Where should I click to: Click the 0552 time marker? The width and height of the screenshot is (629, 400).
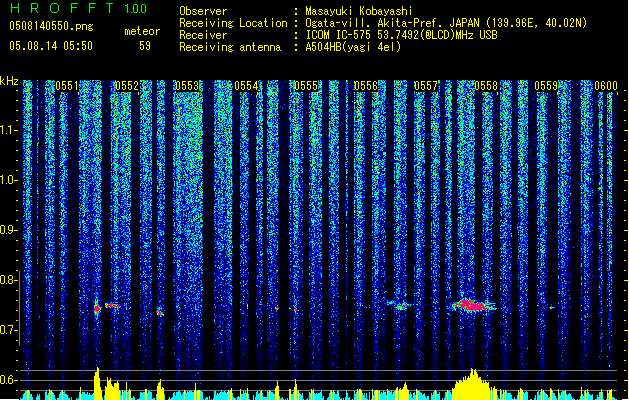tap(127, 86)
